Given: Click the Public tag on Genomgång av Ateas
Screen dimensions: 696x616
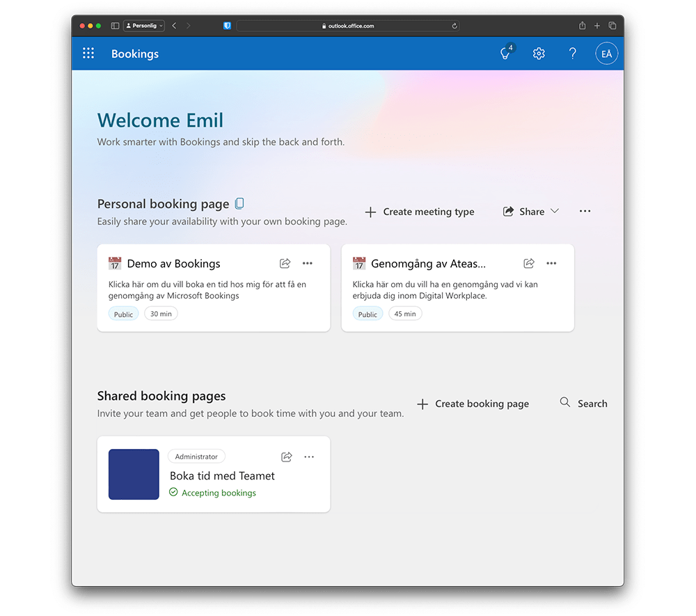Looking at the screenshot, I should [367, 314].
